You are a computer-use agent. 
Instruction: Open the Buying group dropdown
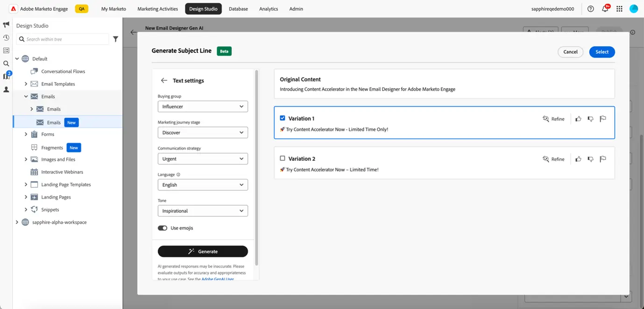(x=203, y=107)
